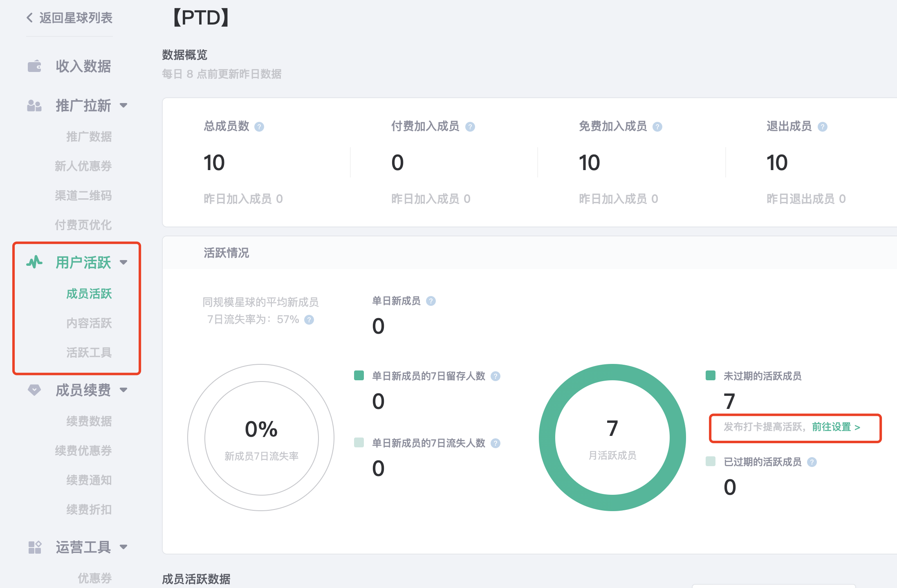This screenshot has height=588, width=897.
Task: Click help icon next to 已过期的活跃成员
Action: point(812,462)
